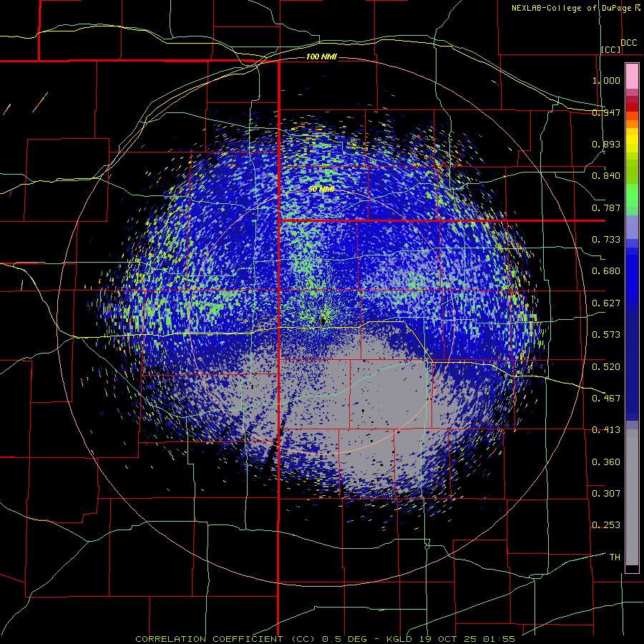This screenshot has height=644, width=644.
Task: Select the 0.893 scale value
Action: click(606, 144)
